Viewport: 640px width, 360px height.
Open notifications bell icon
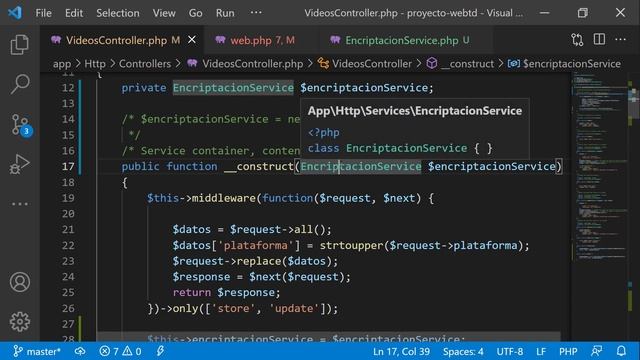point(621,351)
